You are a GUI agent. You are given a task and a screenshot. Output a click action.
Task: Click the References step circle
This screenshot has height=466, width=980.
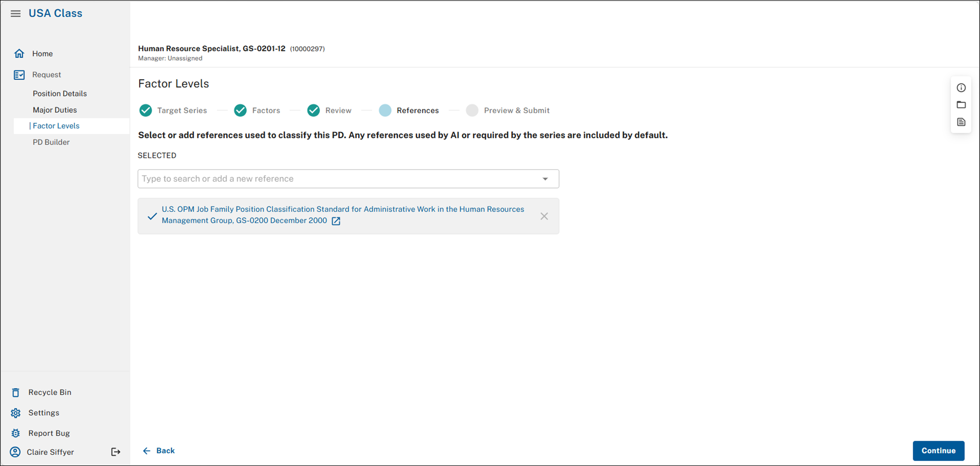pyautogui.click(x=385, y=111)
